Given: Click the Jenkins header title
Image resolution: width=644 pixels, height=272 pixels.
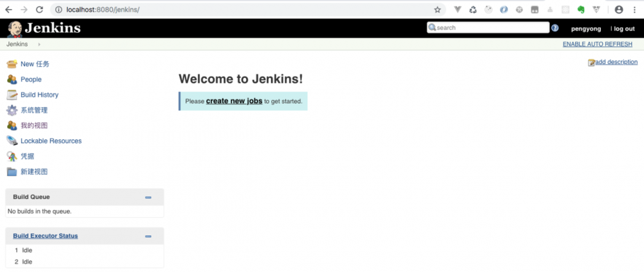Looking at the screenshot, I should 53,28.
